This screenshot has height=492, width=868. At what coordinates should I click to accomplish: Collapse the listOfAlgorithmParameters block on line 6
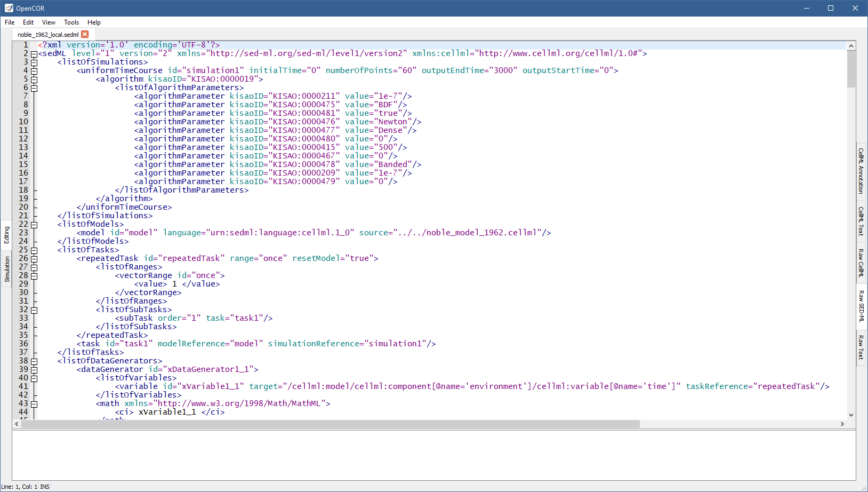click(x=34, y=88)
